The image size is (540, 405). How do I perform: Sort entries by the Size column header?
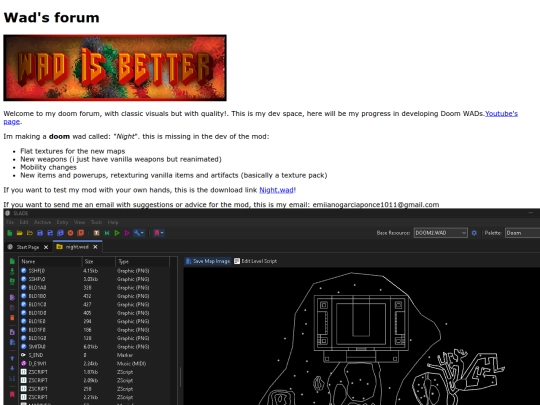click(98, 261)
